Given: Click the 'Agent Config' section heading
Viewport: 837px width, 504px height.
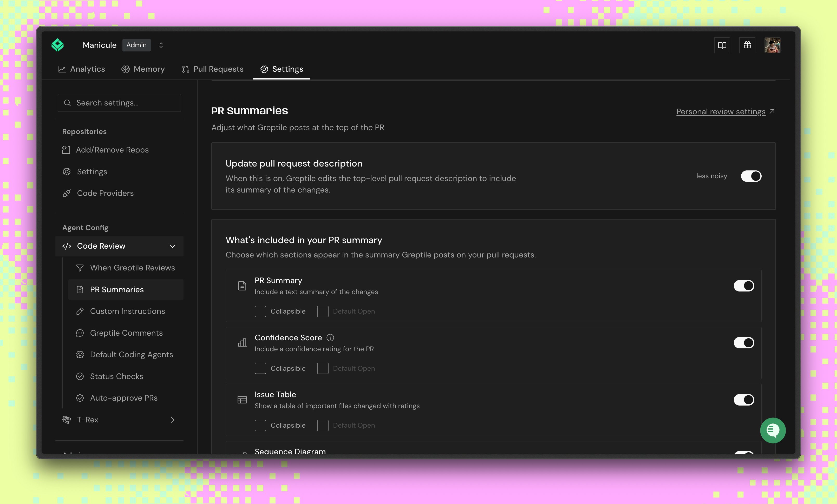Looking at the screenshot, I should click(x=85, y=228).
